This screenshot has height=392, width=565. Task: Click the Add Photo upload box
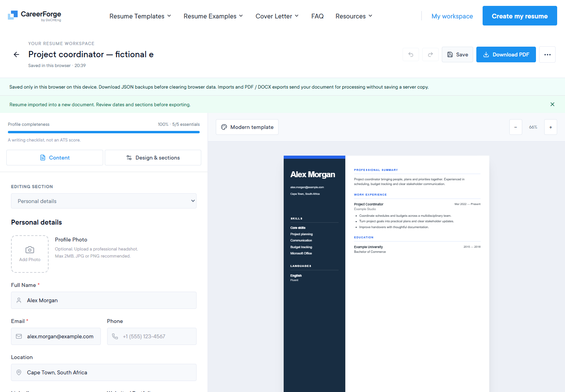click(x=30, y=254)
